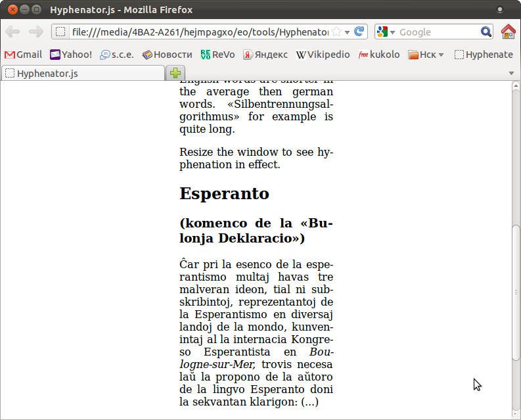
Task: Open the Yahoo! bookmark
Action: tap(71, 55)
